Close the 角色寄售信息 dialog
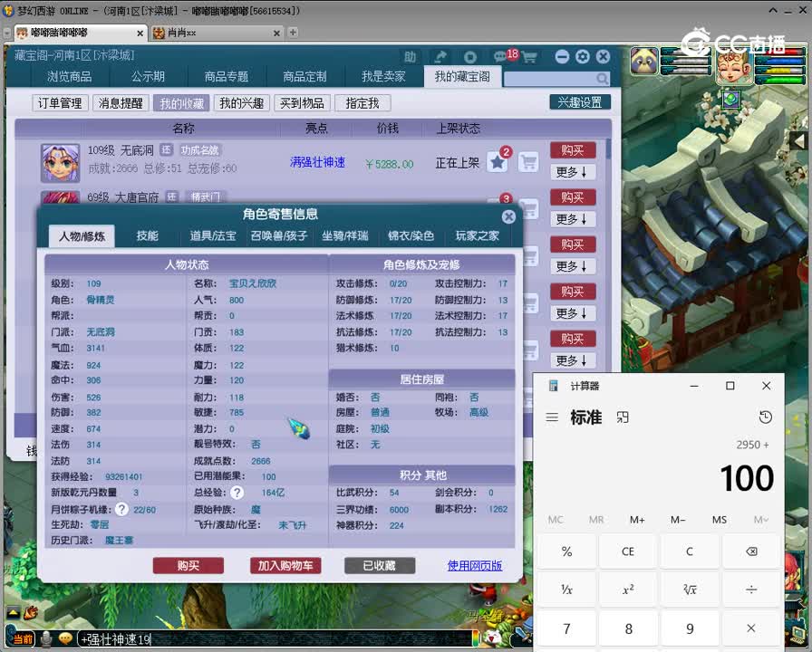Screen dimensions: 812x652 pos(508,216)
